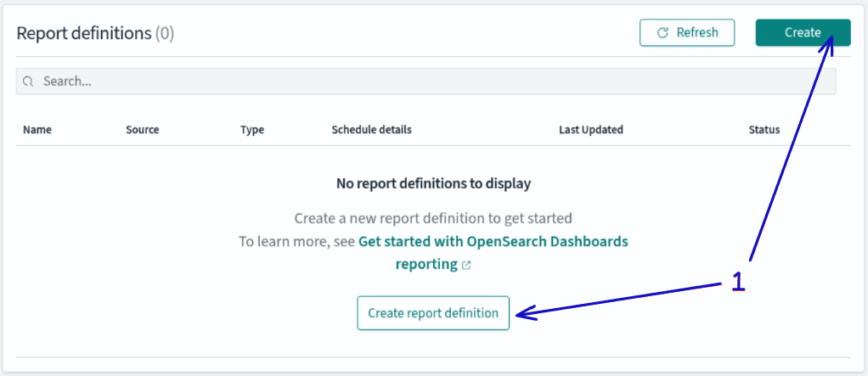Screen dimensions: 868x376
Task: Click the red annotation number 1
Action: coord(738,281)
